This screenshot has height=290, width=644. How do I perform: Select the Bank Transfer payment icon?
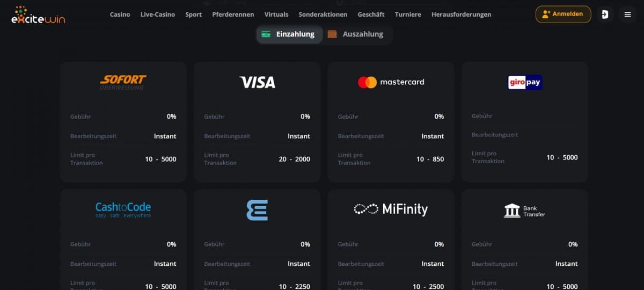pos(525,211)
